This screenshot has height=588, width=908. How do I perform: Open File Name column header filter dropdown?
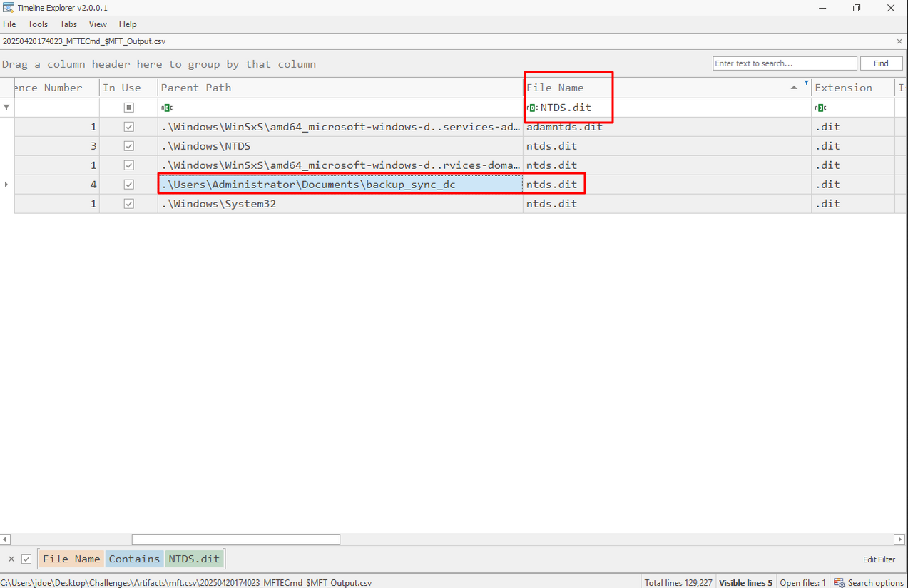pos(807,83)
